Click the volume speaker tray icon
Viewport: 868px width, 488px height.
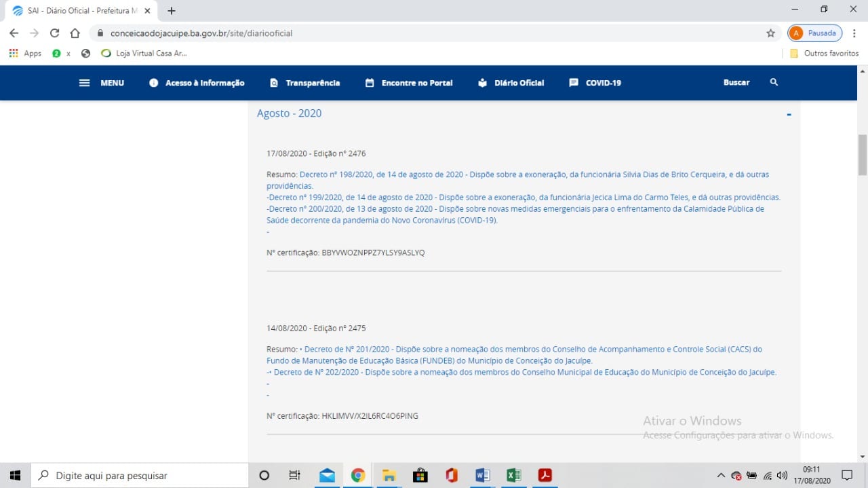point(783,476)
